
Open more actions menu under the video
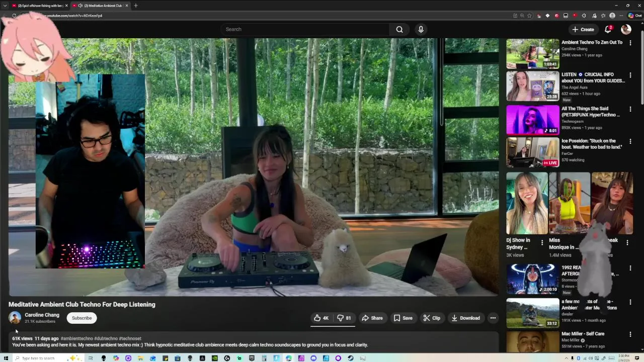[493, 318]
